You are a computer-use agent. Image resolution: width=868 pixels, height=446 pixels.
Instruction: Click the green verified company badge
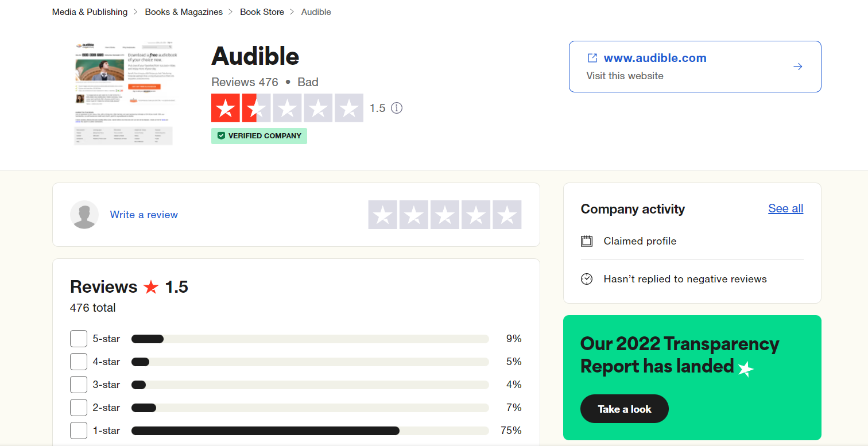pos(259,136)
